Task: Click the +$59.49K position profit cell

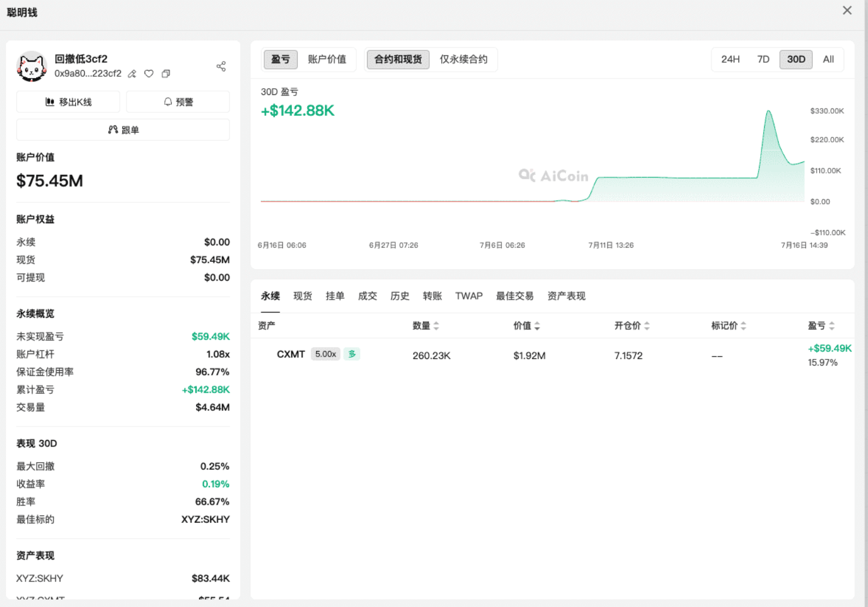Action: tap(830, 349)
